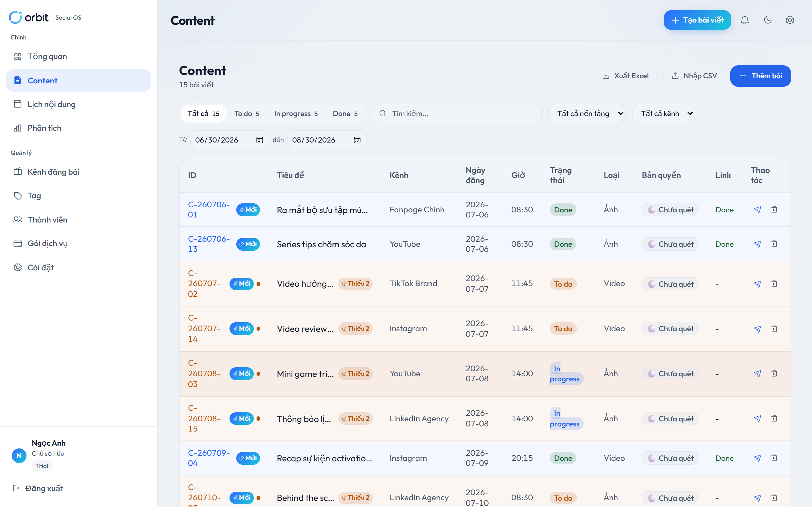Click the Thêm bài button
The width and height of the screenshot is (812, 507).
click(760, 76)
